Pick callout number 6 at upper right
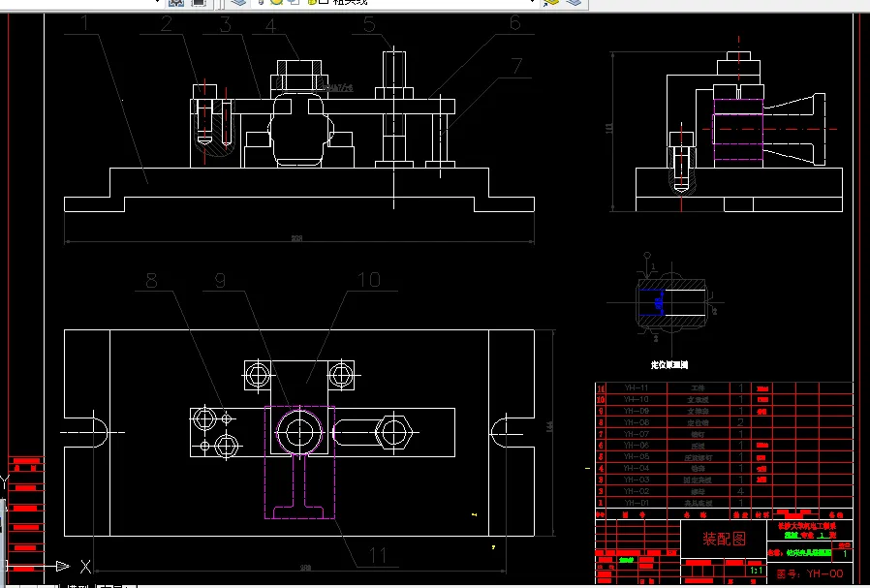The width and height of the screenshot is (870, 588). (x=514, y=22)
